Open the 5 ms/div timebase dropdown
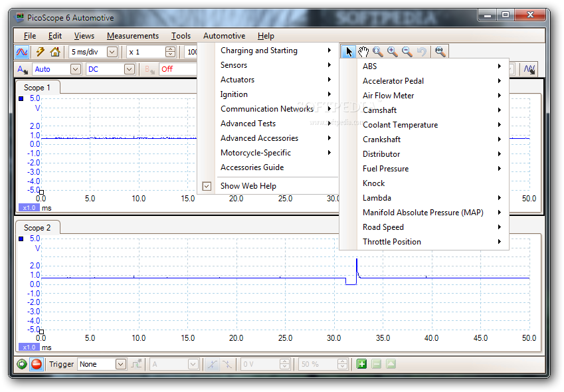This screenshot has width=564, height=392. (x=112, y=52)
